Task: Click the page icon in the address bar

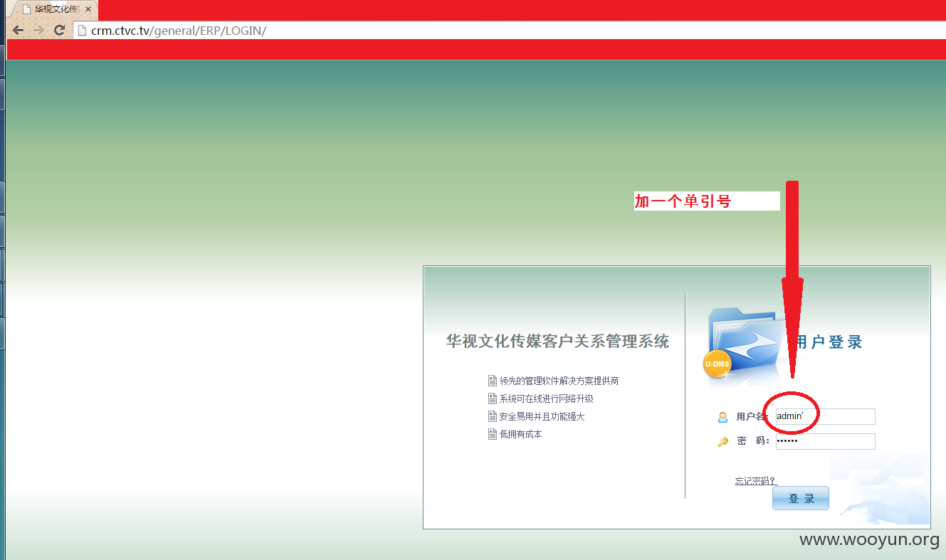Action: click(x=82, y=31)
